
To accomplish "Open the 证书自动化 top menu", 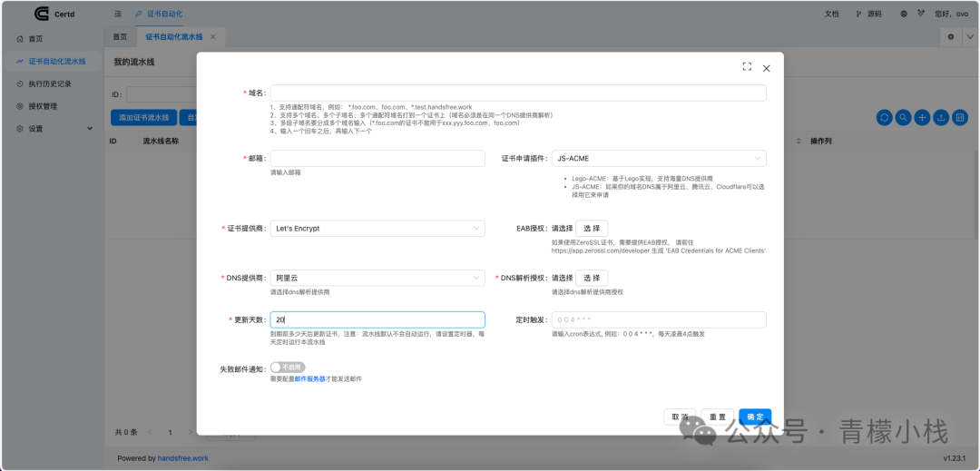I will (159, 14).
